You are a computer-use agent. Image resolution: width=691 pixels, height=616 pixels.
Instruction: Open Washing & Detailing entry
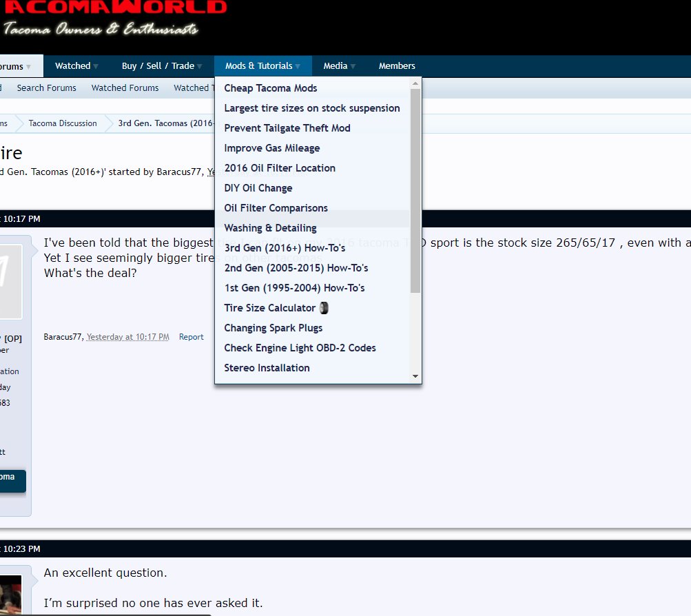tap(270, 228)
